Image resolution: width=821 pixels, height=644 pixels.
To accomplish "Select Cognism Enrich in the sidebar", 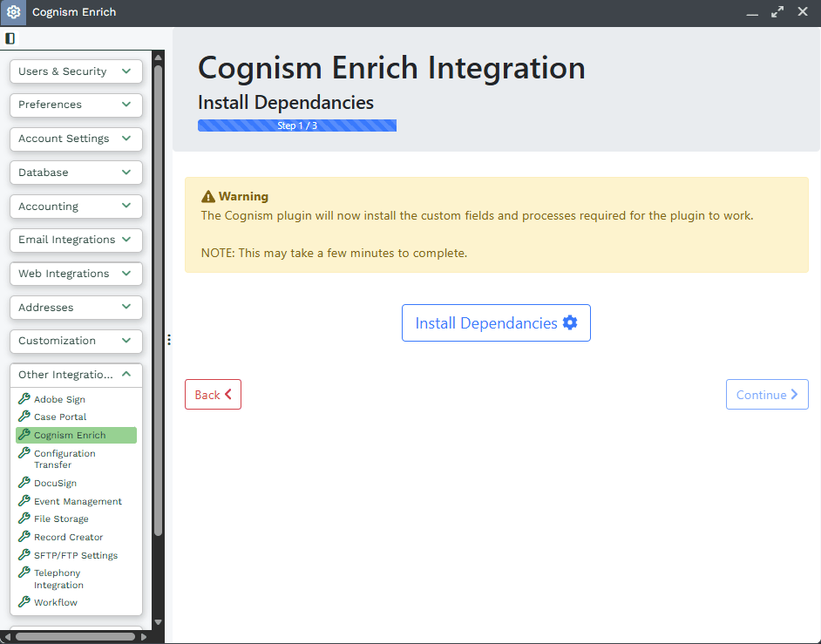I will [70, 435].
